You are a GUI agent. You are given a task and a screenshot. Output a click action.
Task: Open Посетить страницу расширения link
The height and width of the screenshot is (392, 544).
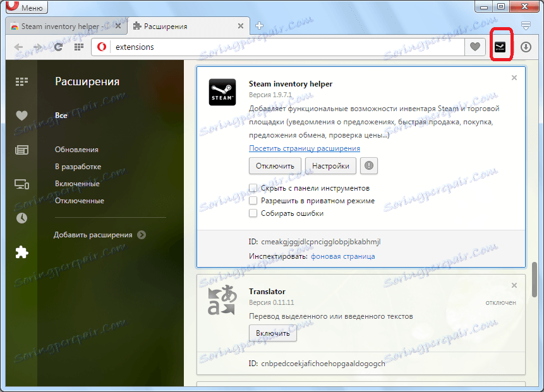(305, 148)
